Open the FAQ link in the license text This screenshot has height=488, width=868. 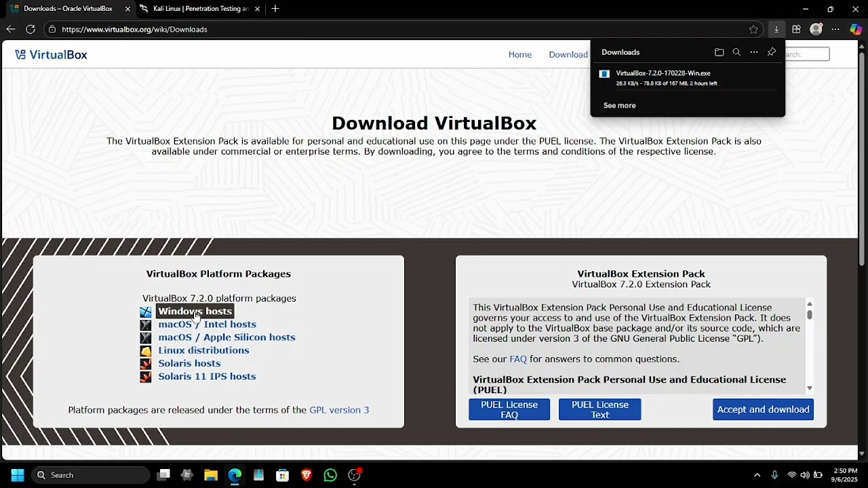(518, 359)
